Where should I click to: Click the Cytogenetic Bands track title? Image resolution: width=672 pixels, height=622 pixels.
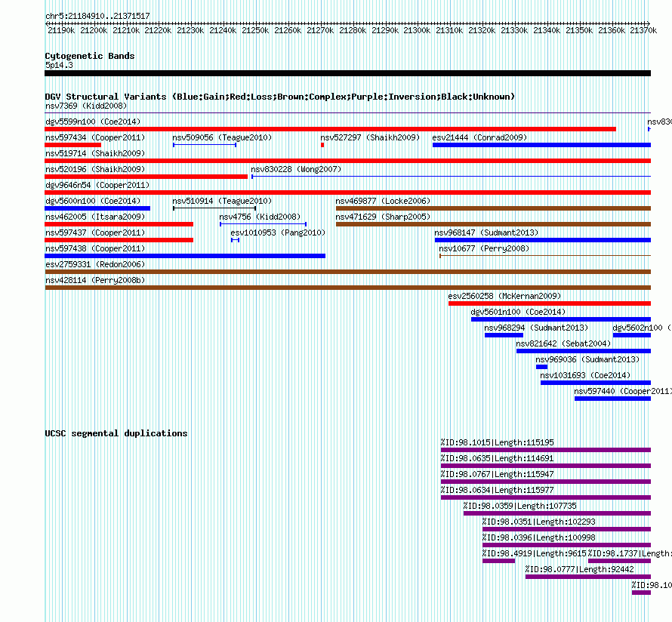coord(90,56)
